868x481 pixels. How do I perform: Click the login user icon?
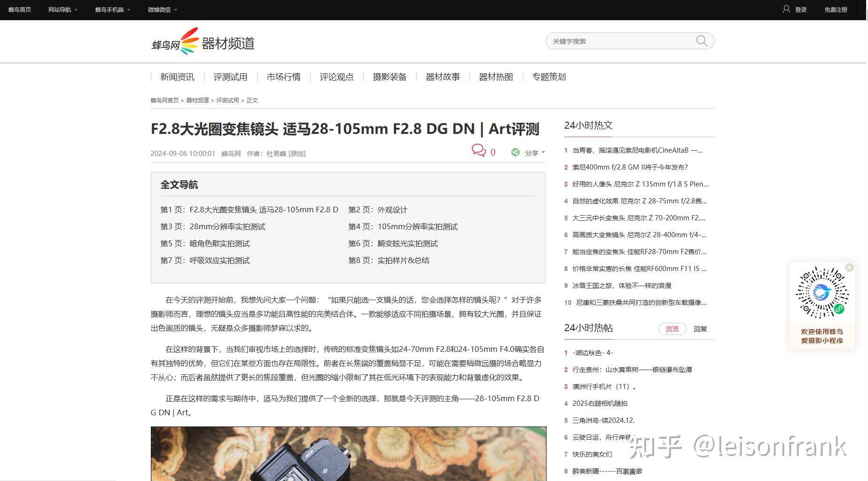pos(786,9)
